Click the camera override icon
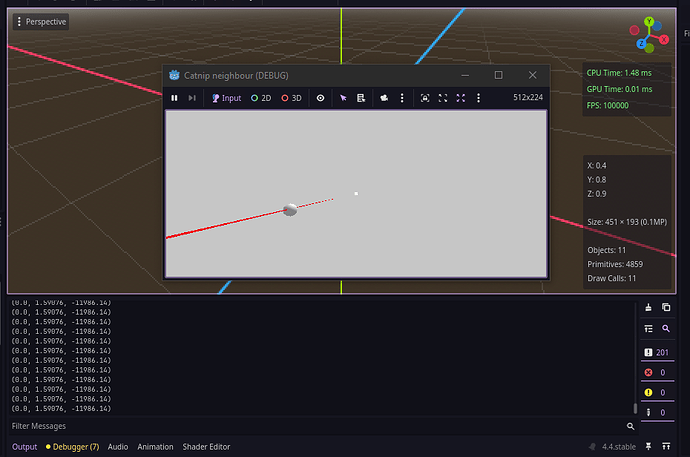 [383, 98]
